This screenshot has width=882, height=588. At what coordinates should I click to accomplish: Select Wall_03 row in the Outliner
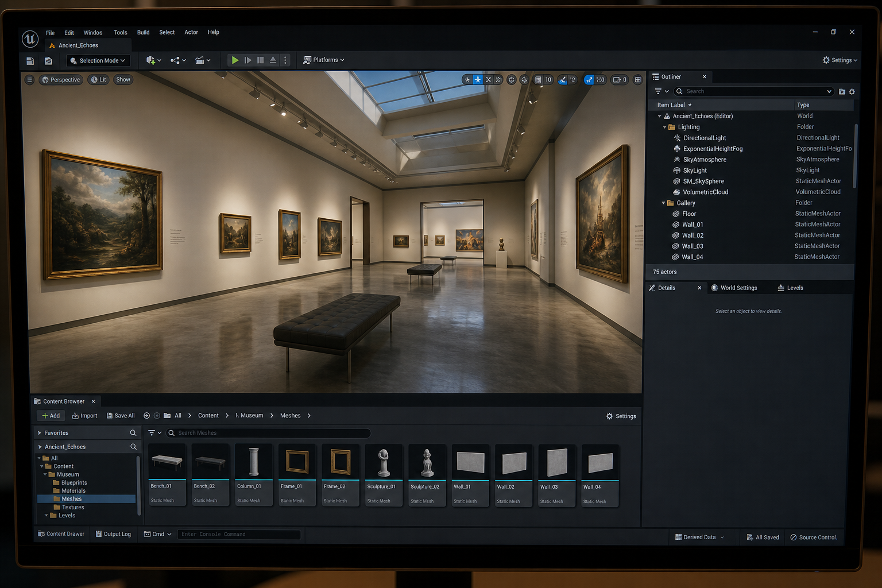click(x=751, y=246)
